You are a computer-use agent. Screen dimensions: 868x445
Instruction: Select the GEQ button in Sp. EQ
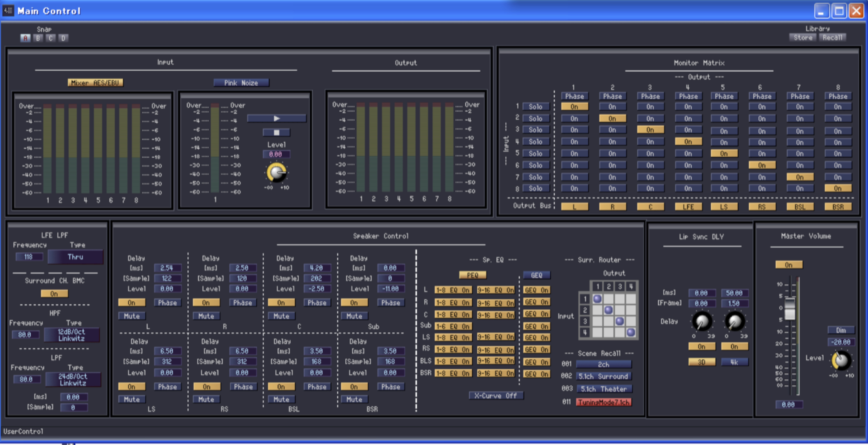537,275
